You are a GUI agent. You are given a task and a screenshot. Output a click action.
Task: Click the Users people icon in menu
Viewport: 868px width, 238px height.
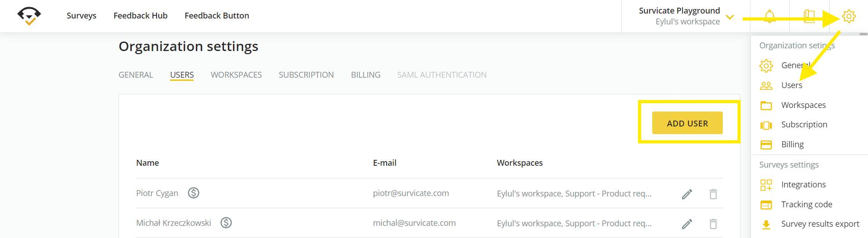pyautogui.click(x=766, y=85)
